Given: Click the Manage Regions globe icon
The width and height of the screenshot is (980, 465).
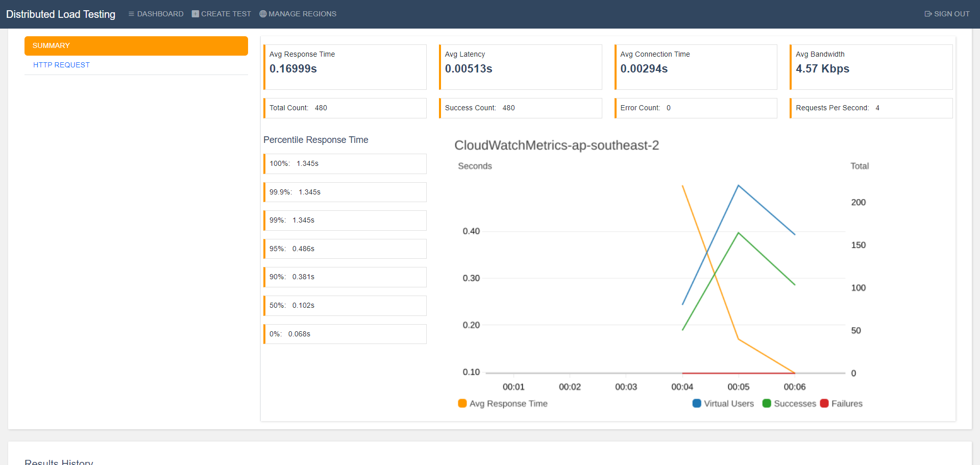Looking at the screenshot, I should 263,14.
